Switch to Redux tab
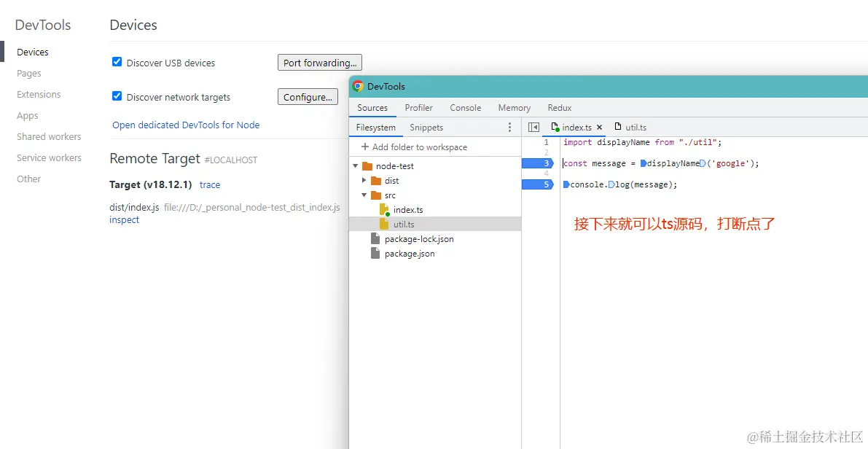Viewport: 868px width, 449px height. [x=560, y=107]
